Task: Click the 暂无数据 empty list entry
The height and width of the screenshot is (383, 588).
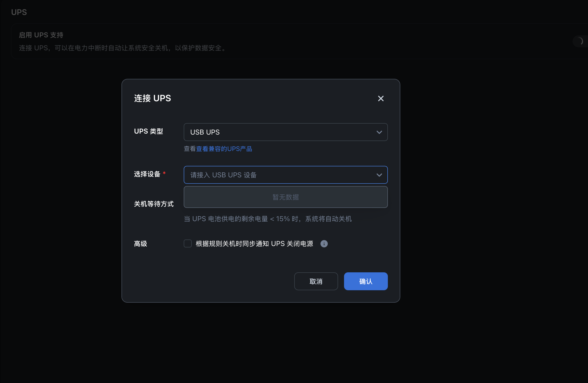Action: tap(285, 197)
